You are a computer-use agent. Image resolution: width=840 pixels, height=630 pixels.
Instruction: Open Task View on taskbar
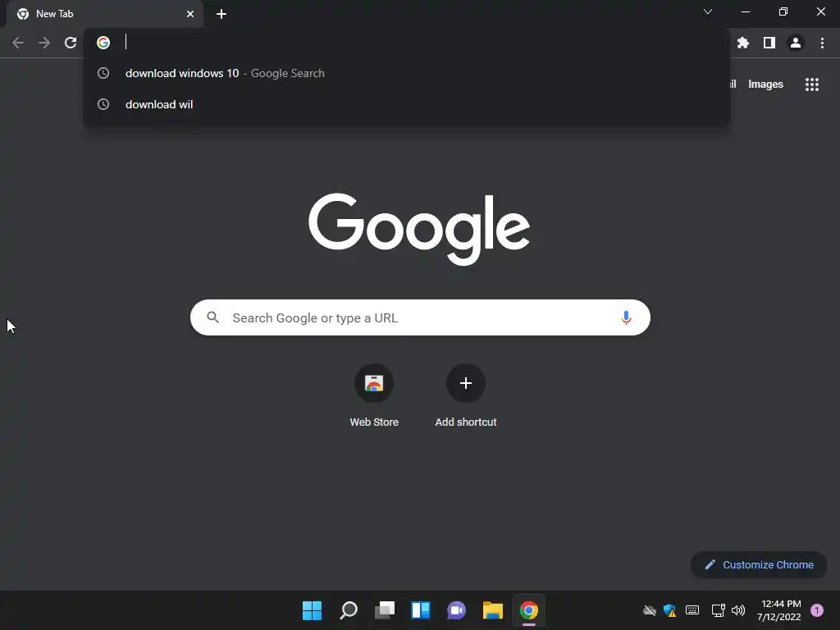click(x=385, y=610)
